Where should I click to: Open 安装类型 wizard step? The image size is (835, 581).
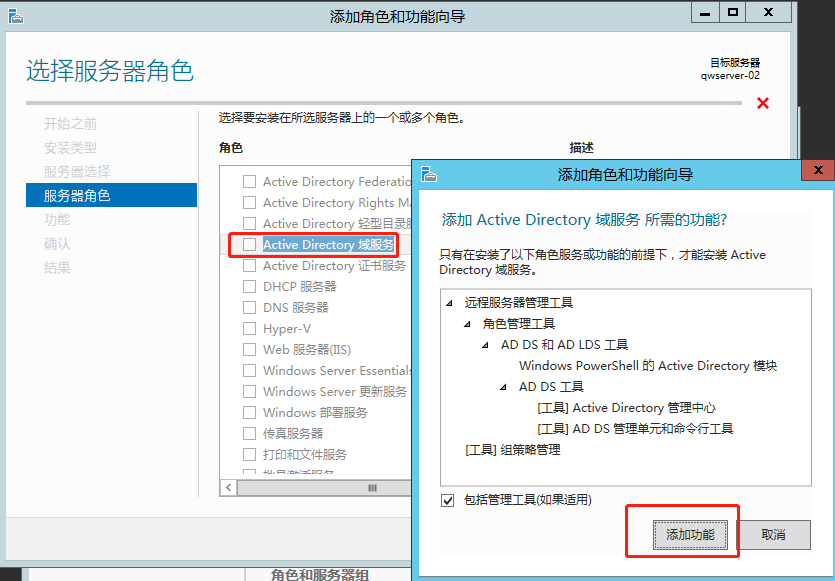click(x=70, y=148)
